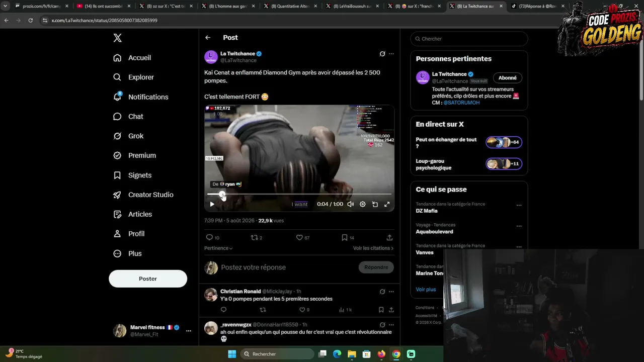Click Grok icon on Christian Ronald's reply
Image resolution: width=644 pixels, height=362 pixels.
click(x=382, y=292)
